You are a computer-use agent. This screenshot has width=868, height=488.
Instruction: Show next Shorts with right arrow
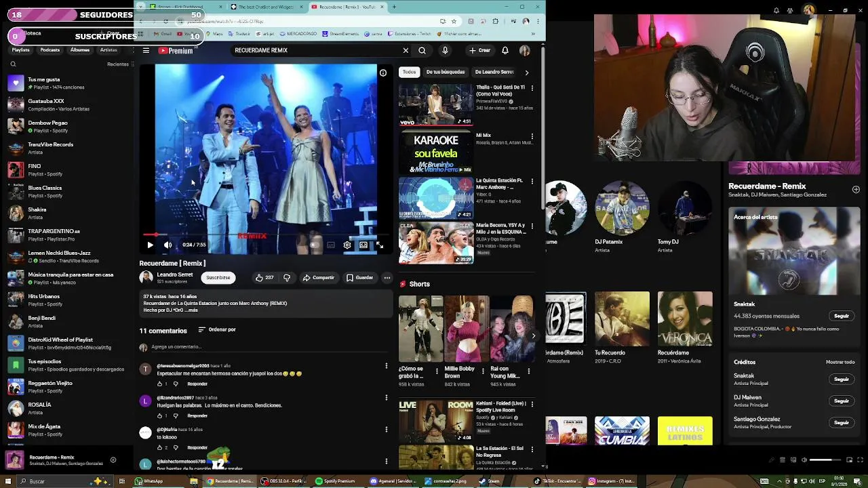(533, 335)
